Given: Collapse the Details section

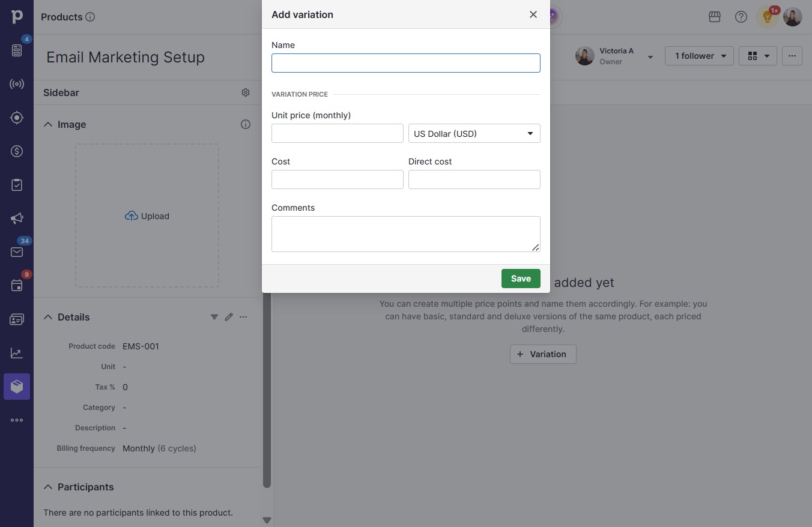Looking at the screenshot, I should (48, 317).
